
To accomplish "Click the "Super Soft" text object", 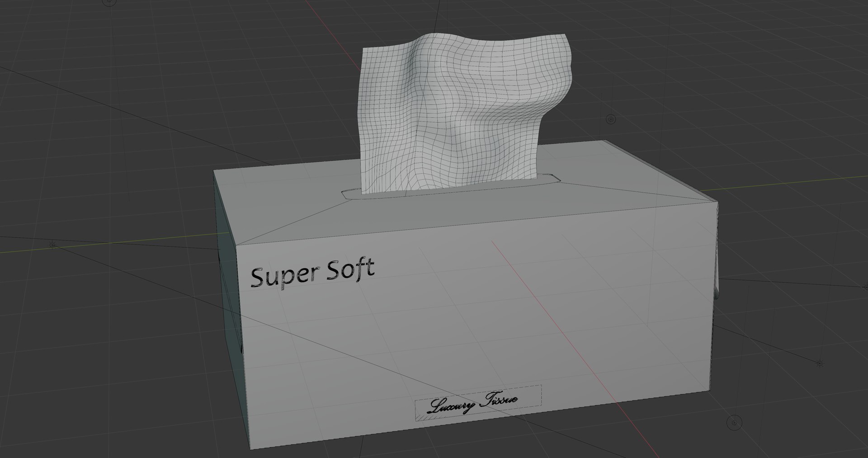I will click(x=312, y=273).
